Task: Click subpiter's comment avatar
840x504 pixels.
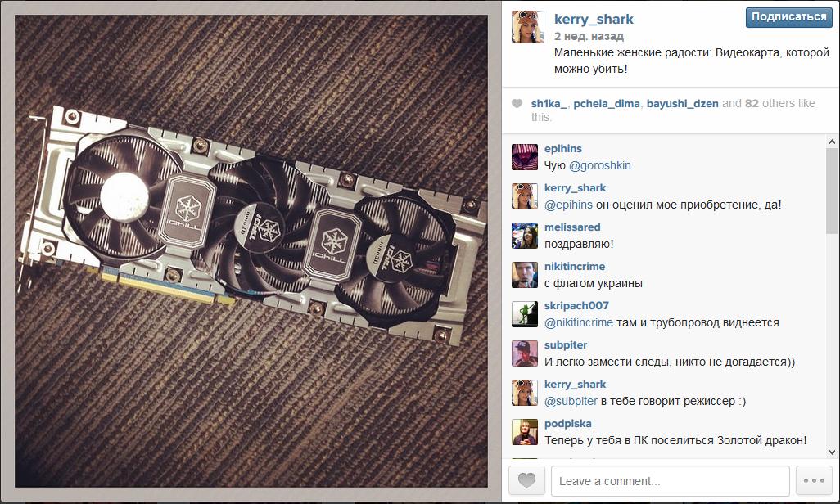Action: coord(525,353)
